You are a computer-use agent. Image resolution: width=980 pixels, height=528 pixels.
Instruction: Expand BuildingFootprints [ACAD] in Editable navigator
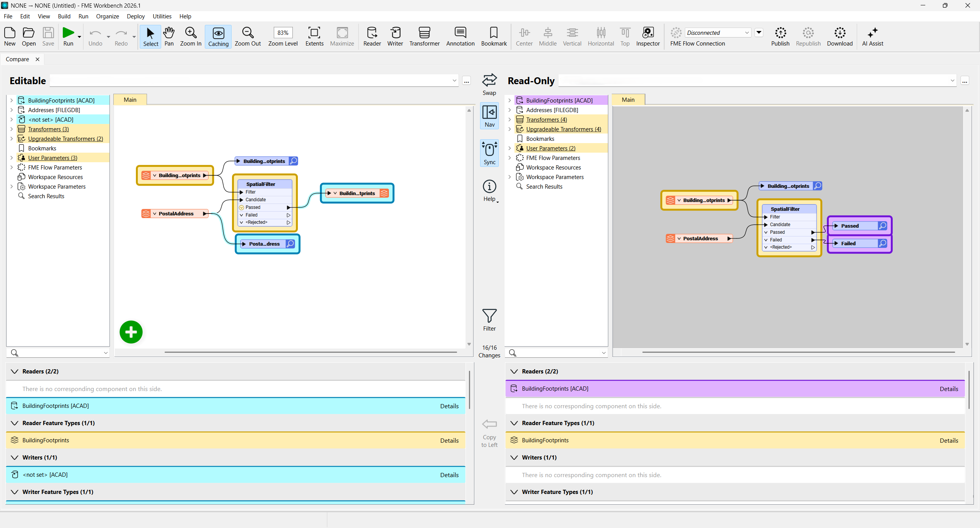click(x=11, y=100)
